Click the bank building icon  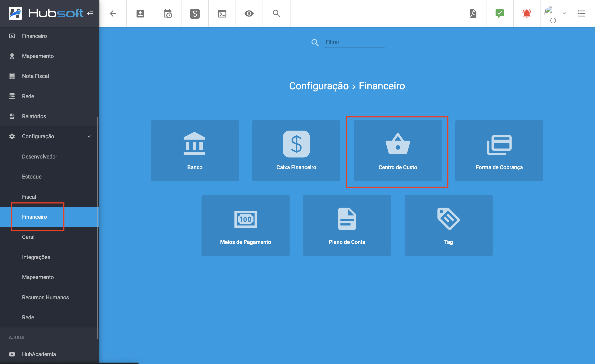click(194, 144)
